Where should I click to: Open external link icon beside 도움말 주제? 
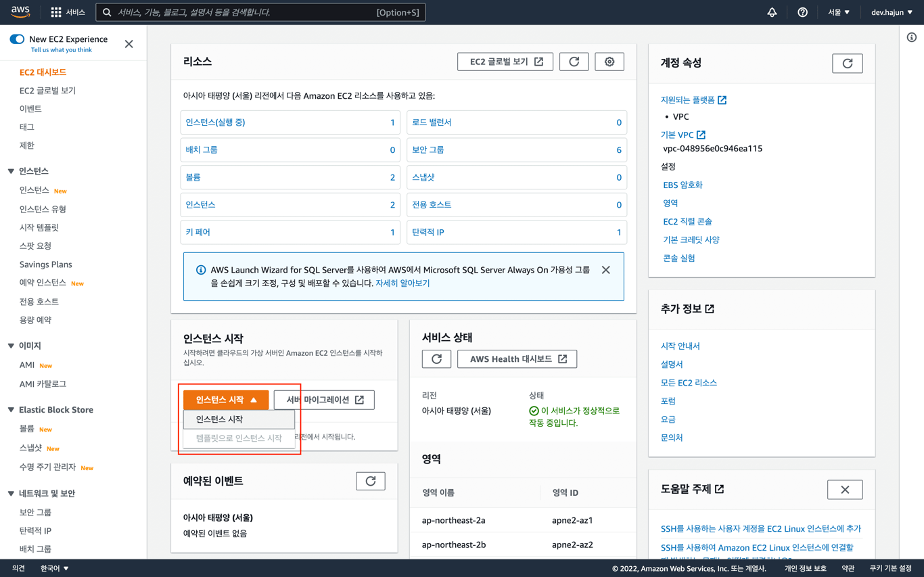[x=720, y=489]
